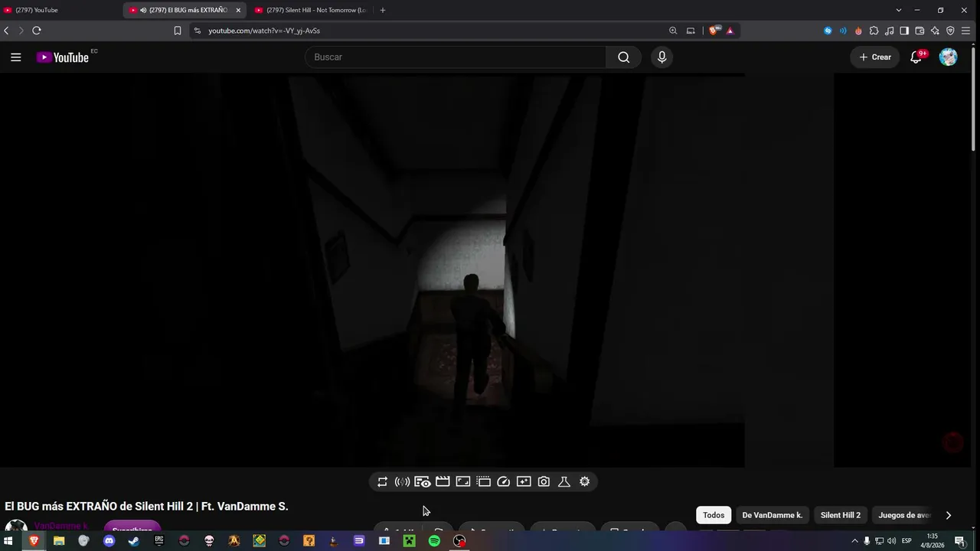Go back to the previous page
The width and height of the screenshot is (980, 551).
7,31
